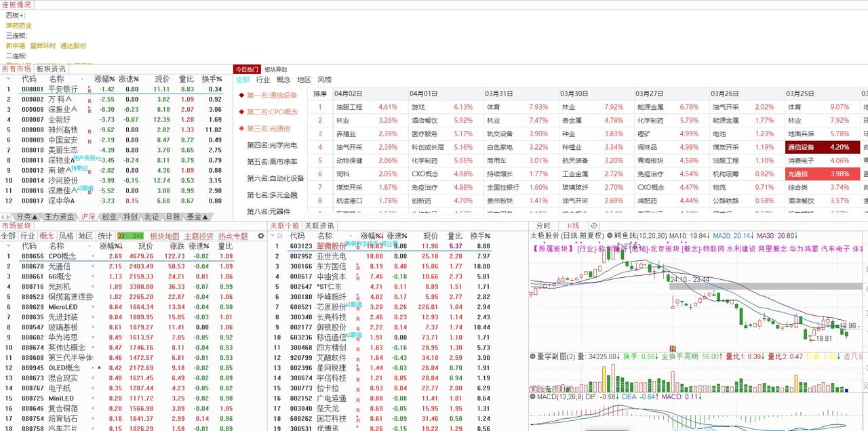
Task: Switch to the 板块资讯 tab
Action: (x=51, y=69)
